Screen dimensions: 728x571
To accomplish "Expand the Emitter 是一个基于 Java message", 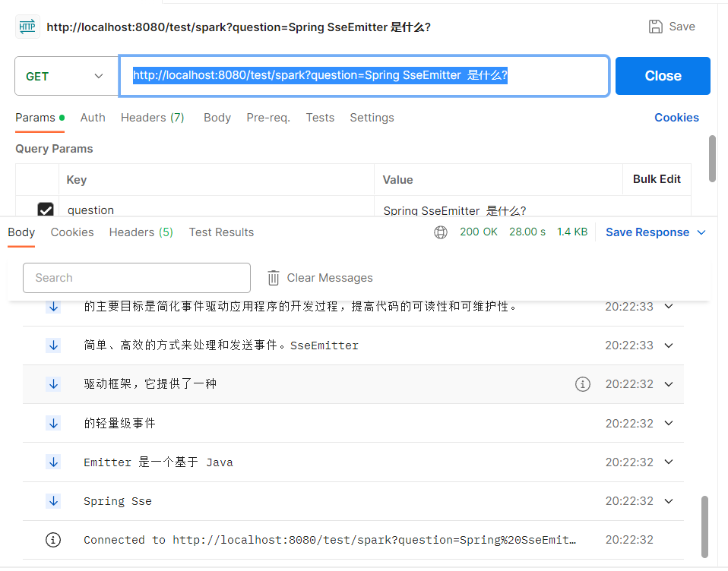I will click(669, 462).
